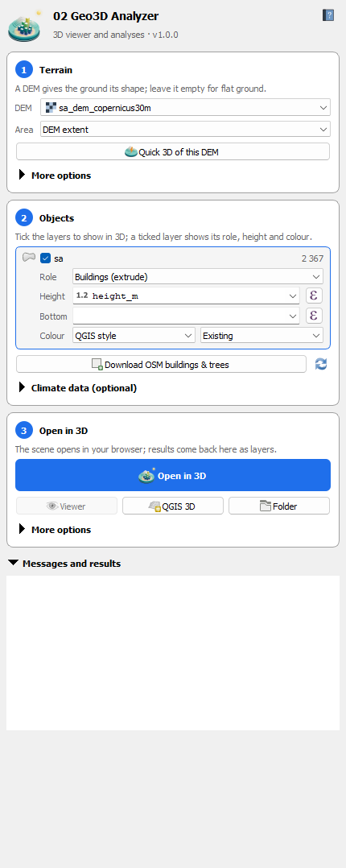Click Download OSM buildings & trees
Screen dimensions: 346x868
pyautogui.click(x=161, y=364)
